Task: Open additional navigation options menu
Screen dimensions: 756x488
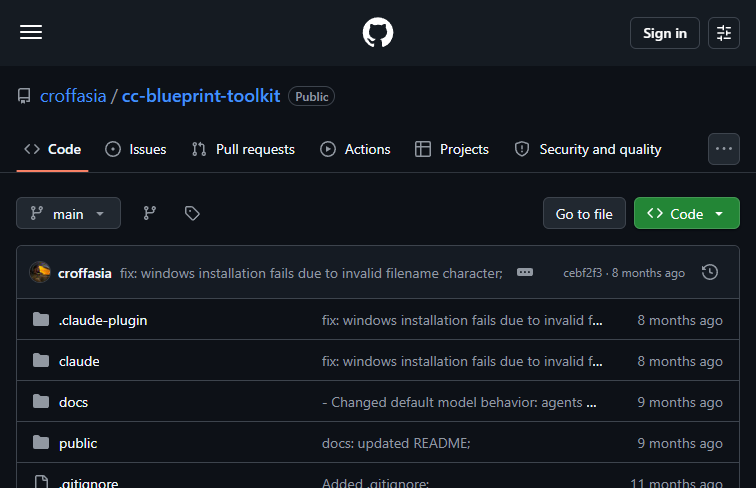Action: (724, 149)
